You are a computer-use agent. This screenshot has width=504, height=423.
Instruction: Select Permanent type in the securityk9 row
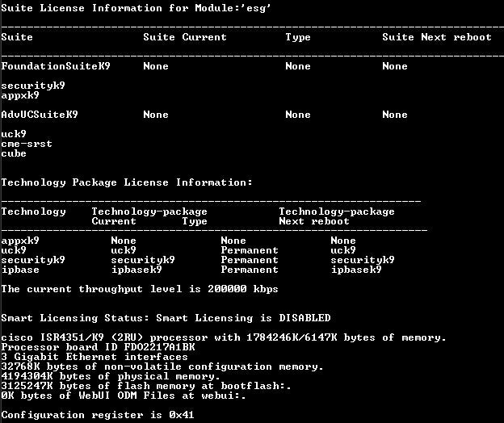[250, 260]
